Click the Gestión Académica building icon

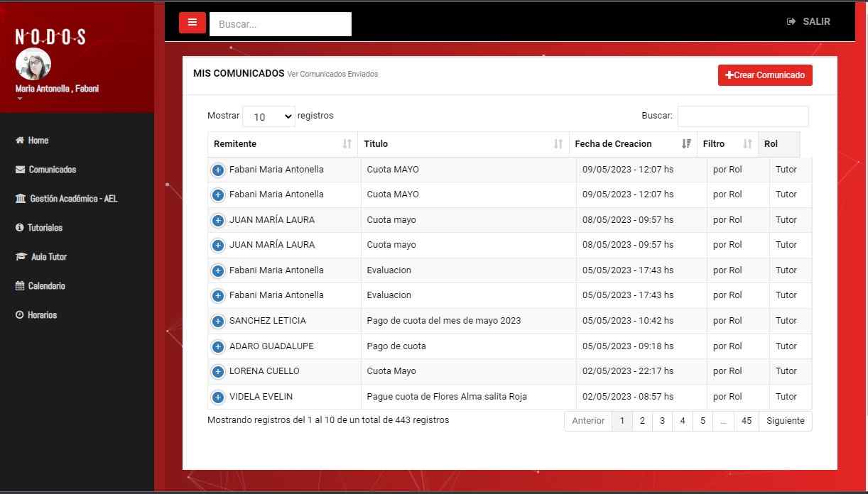coord(21,199)
